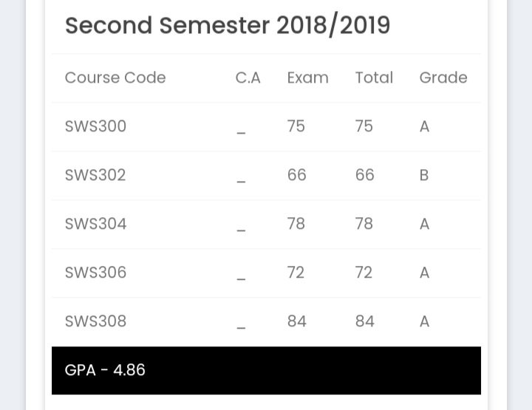Viewport: 532px width, 410px height.
Task: Click the C.A column header
Action: click(x=248, y=78)
